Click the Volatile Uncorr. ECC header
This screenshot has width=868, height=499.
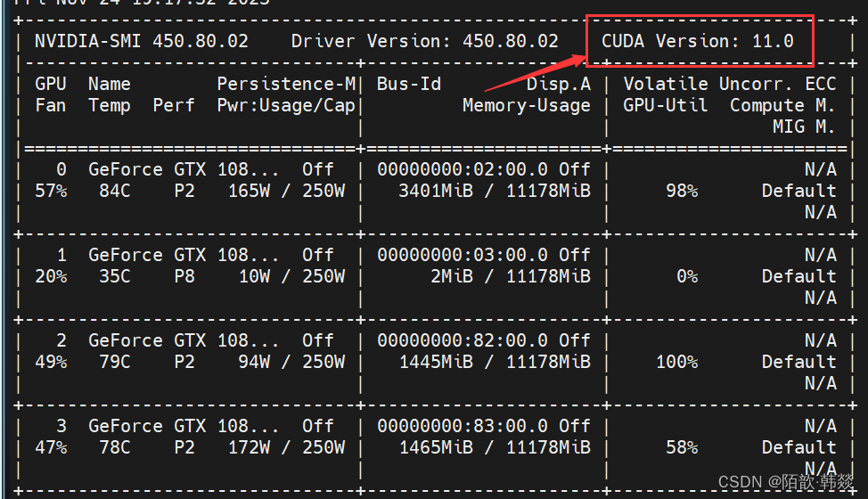pyautogui.click(x=730, y=84)
